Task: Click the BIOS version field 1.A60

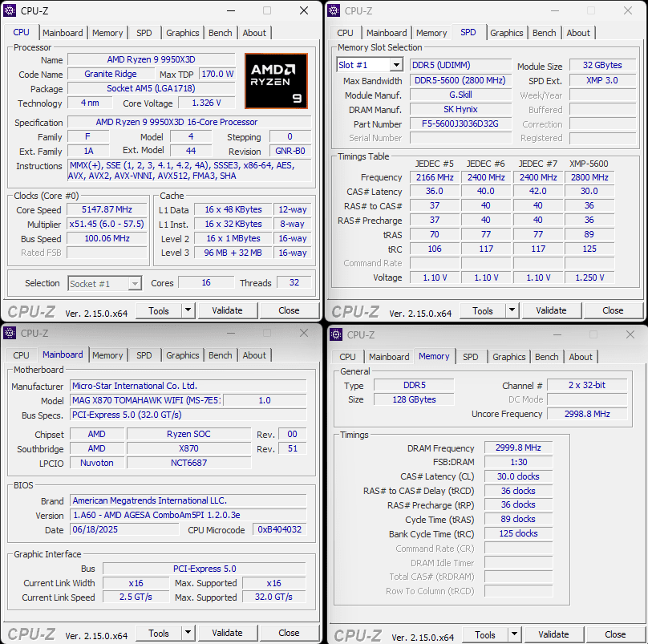Action: [x=188, y=515]
